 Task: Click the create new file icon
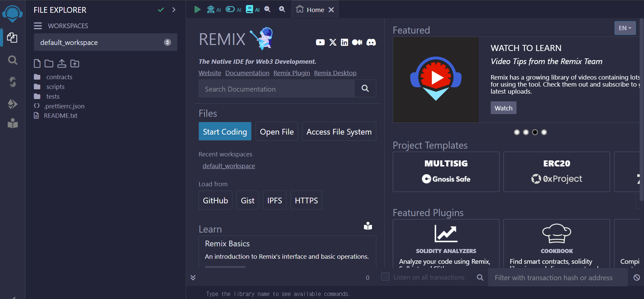tap(37, 63)
